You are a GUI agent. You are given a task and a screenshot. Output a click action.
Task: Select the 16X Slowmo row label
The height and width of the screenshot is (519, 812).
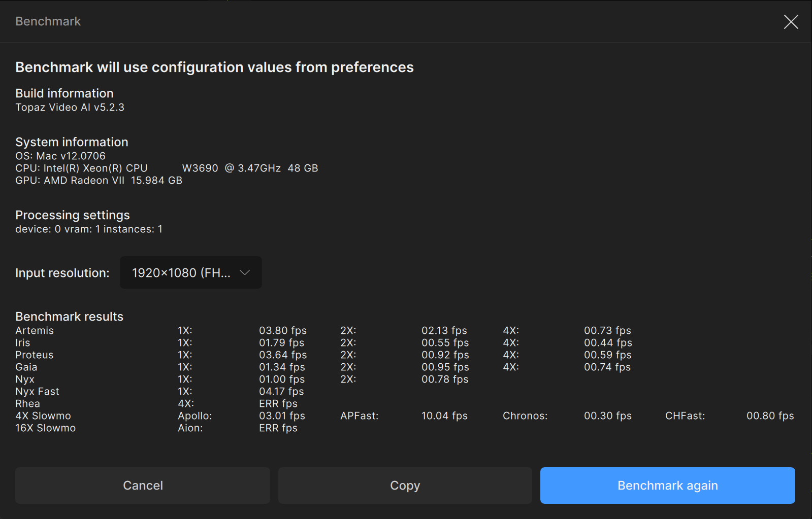[x=46, y=428]
